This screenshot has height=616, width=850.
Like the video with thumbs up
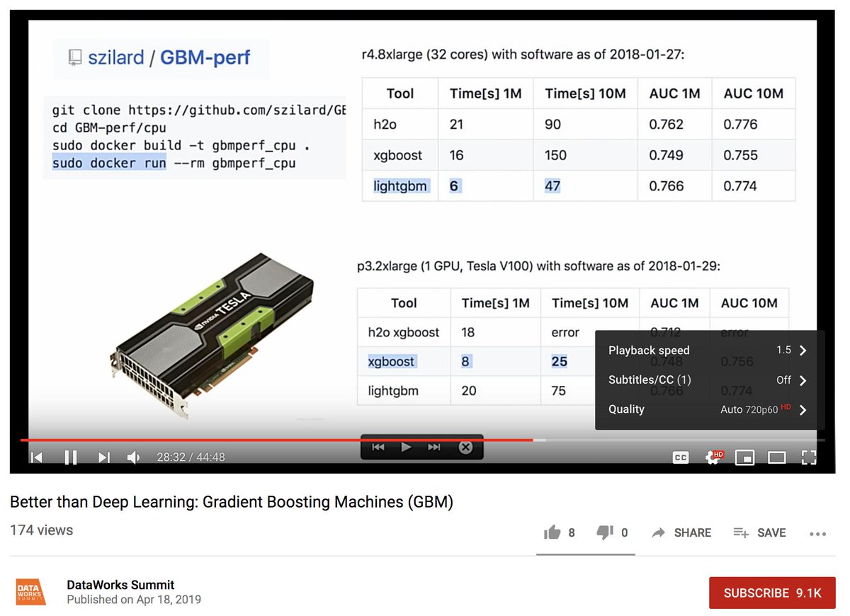(552, 532)
